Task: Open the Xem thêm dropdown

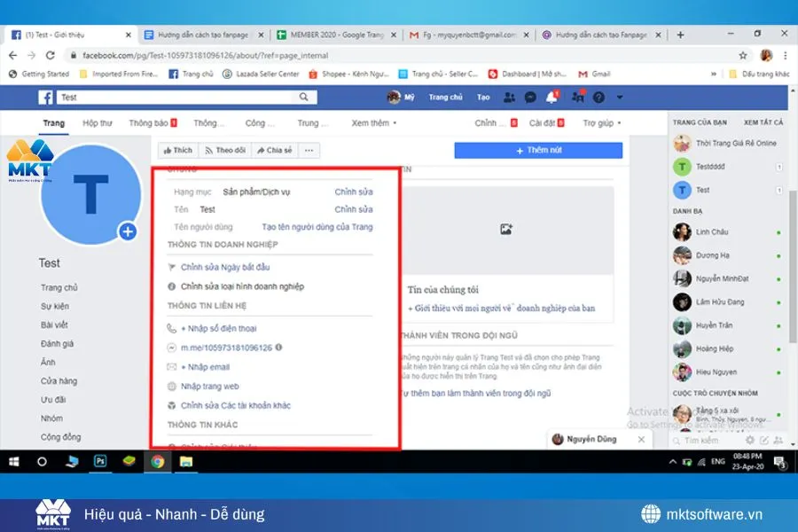Action: (x=372, y=123)
